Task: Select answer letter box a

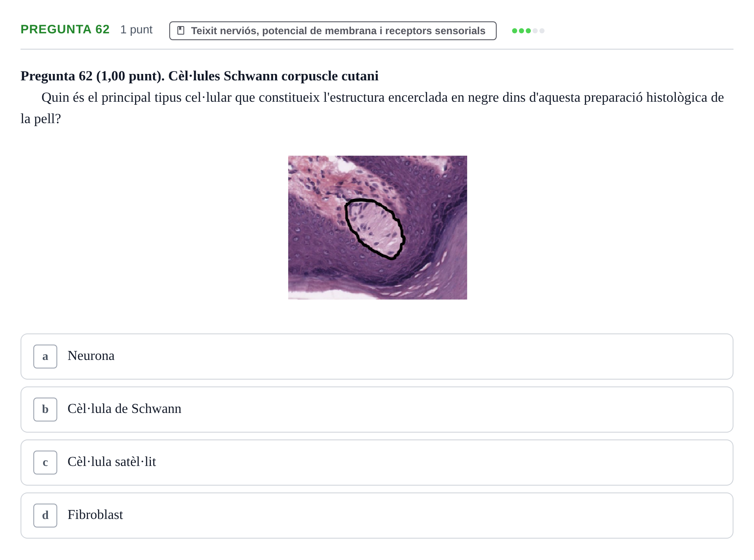Action: (x=45, y=357)
